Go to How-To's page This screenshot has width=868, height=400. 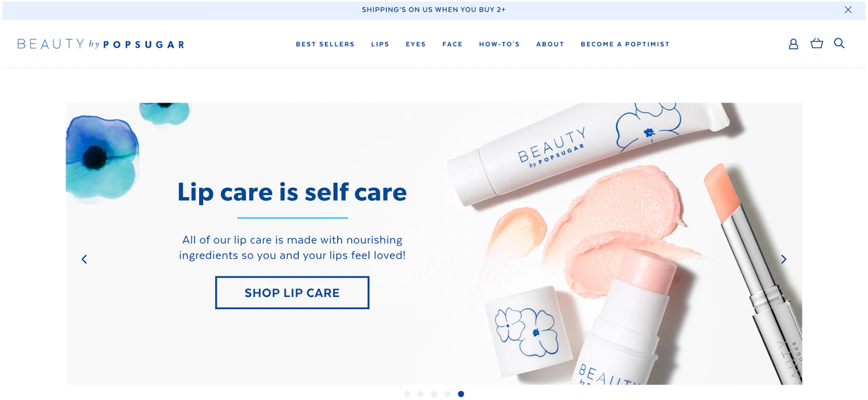(499, 44)
